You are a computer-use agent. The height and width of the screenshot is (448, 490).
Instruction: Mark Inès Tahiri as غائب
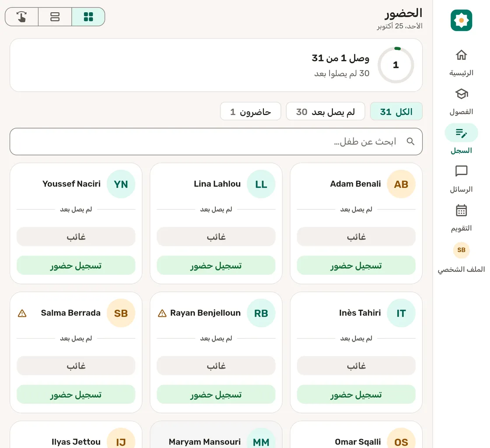[x=356, y=365]
